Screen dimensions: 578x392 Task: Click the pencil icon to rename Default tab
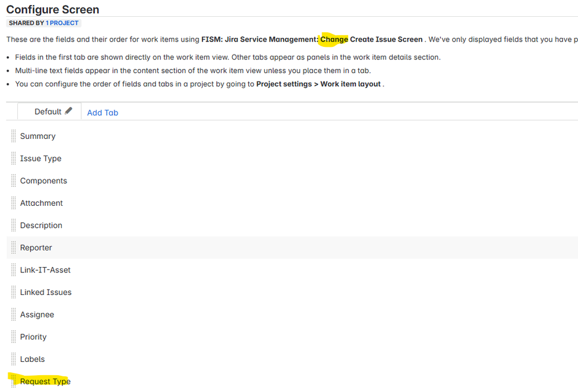coord(69,111)
